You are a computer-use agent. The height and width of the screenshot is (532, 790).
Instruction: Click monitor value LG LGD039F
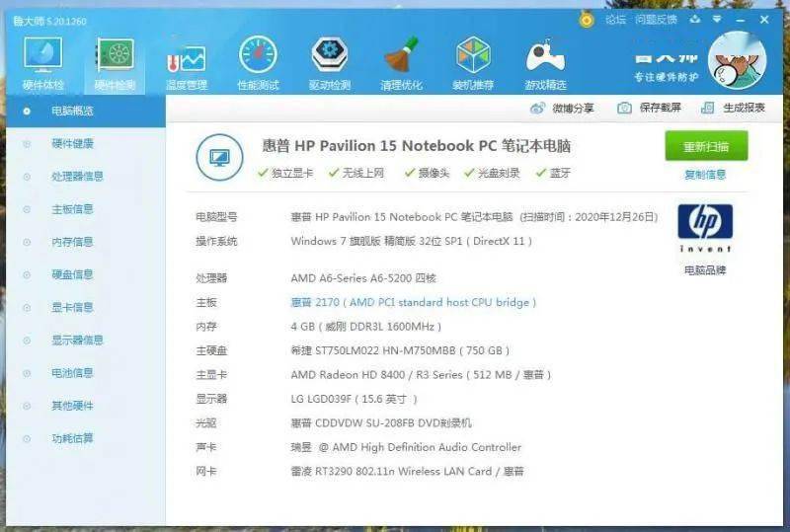[x=354, y=399]
